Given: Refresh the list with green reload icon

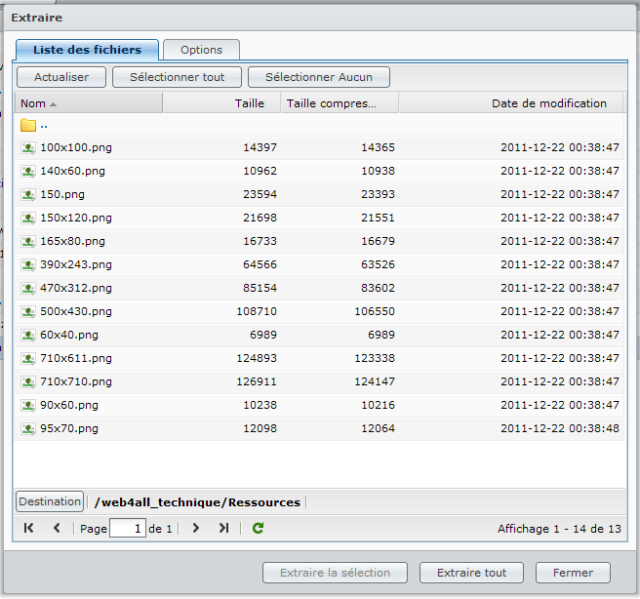Looking at the screenshot, I should point(258,528).
